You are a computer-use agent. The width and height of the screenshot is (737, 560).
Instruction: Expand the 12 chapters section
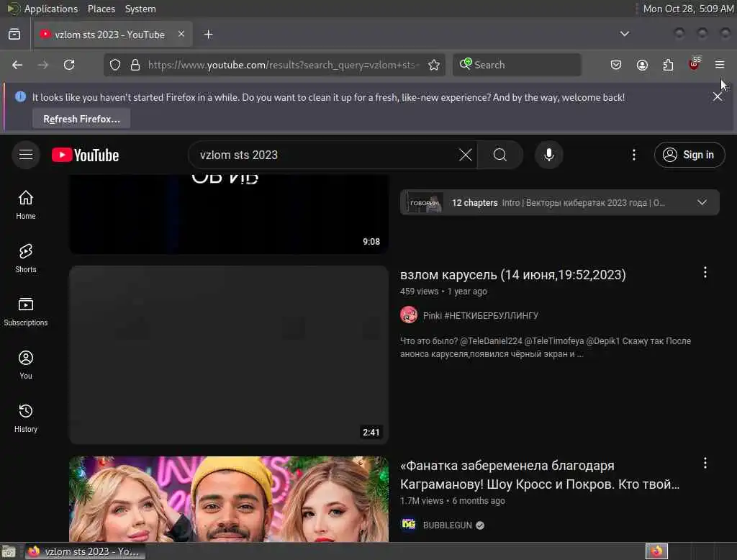[x=559, y=203]
